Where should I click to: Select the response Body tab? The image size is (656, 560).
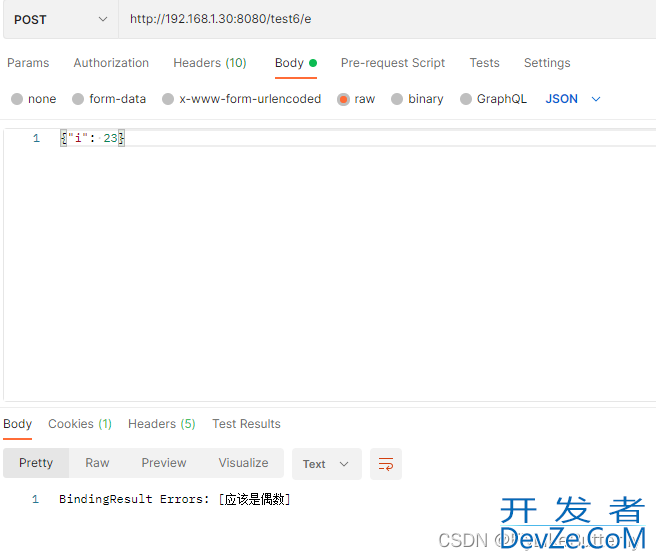(x=18, y=424)
